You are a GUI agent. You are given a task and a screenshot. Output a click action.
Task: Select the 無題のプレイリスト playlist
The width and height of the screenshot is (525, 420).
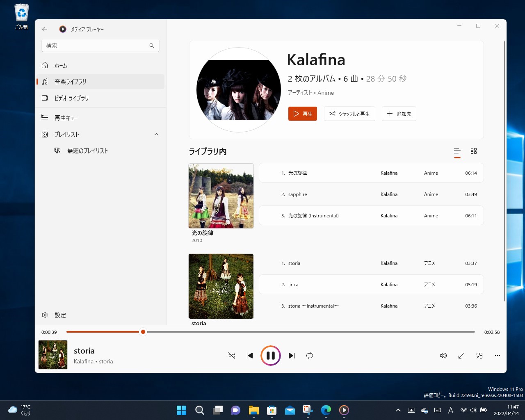(x=88, y=151)
